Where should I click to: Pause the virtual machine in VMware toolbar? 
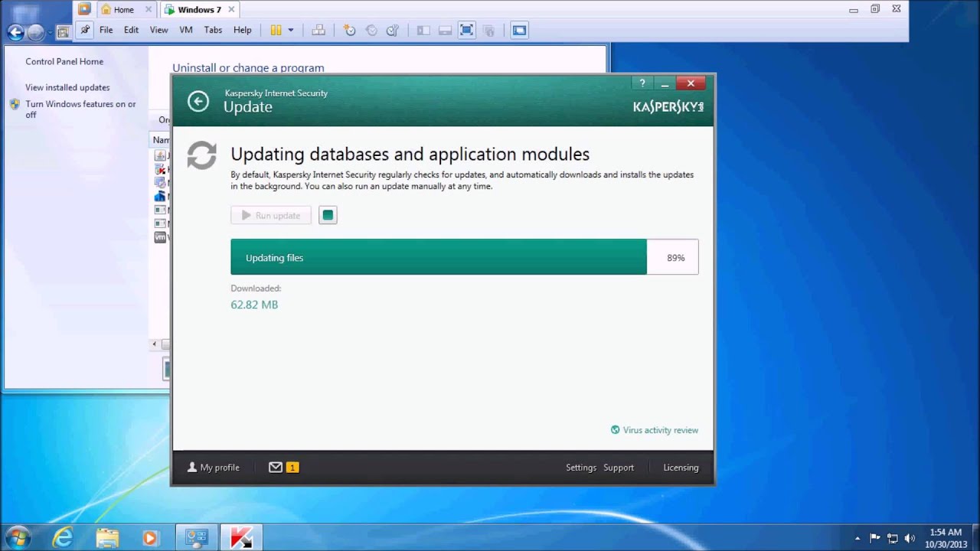pos(276,30)
